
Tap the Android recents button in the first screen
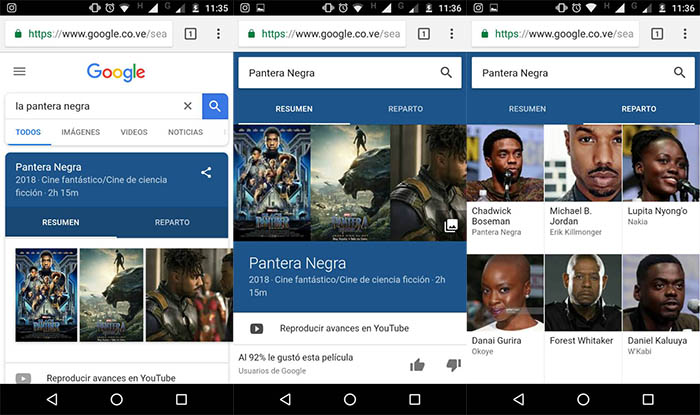181,399
